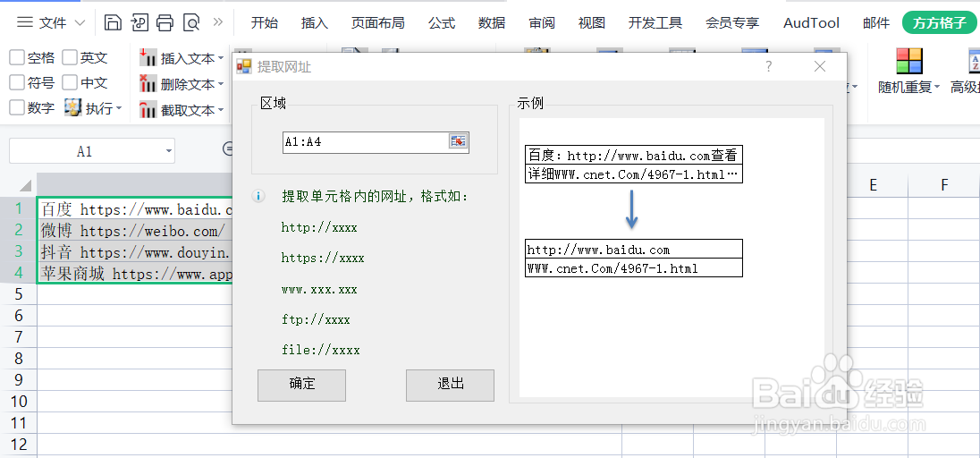This screenshot has width=980, height=458.
Task: Open the 视图 tab
Action: pos(592,23)
